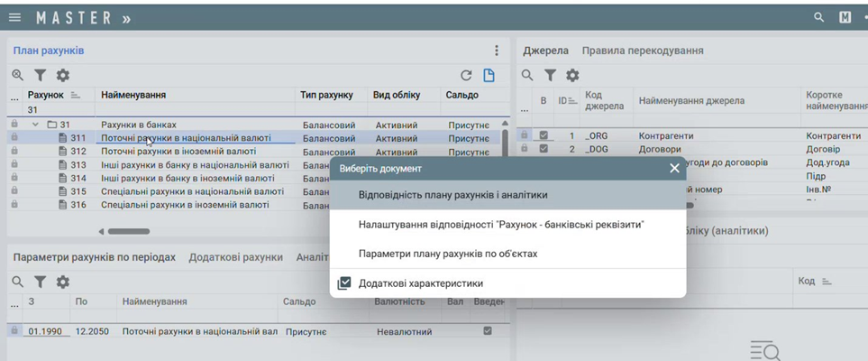The width and height of the screenshot is (868, 361).
Task: Select Налаштування відповідності Рахунок - банківські реквізити
Action: click(x=507, y=225)
